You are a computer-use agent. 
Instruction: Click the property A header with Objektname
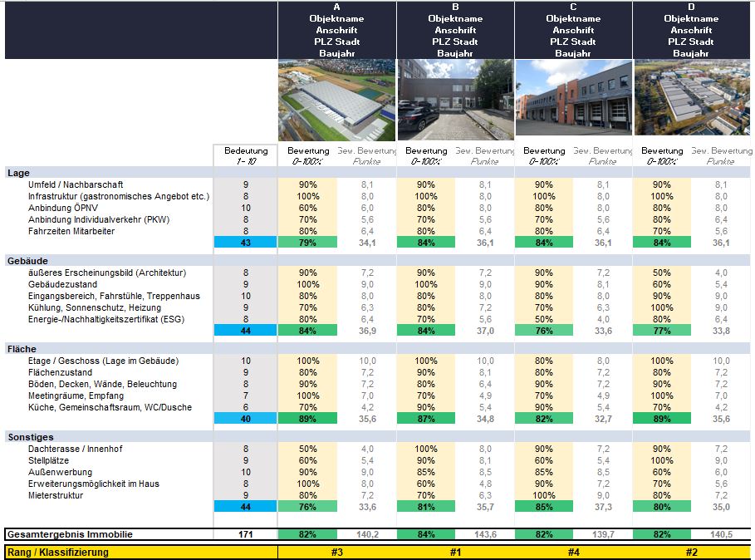tap(336, 30)
